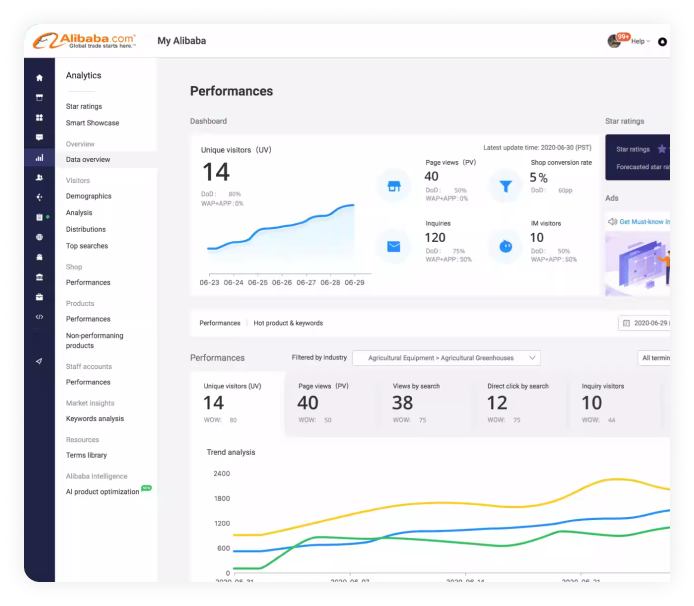Click the Keywords analysis link
The image size is (694, 606).
95,419
